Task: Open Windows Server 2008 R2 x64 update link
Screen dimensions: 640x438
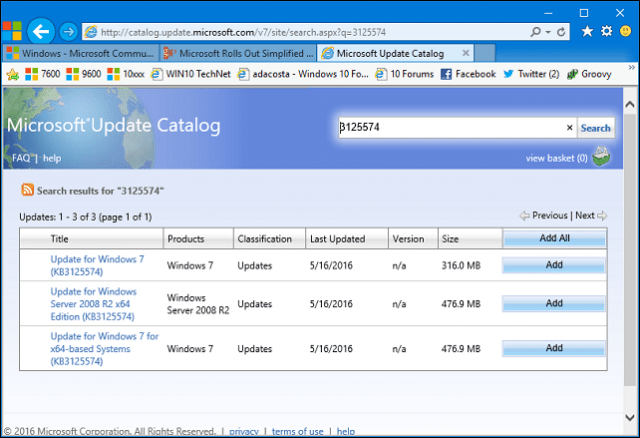Action: (x=93, y=304)
